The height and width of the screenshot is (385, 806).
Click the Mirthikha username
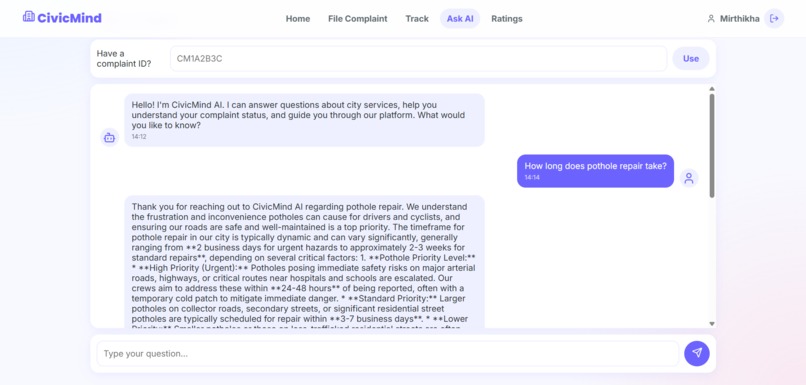click(740, 19)
